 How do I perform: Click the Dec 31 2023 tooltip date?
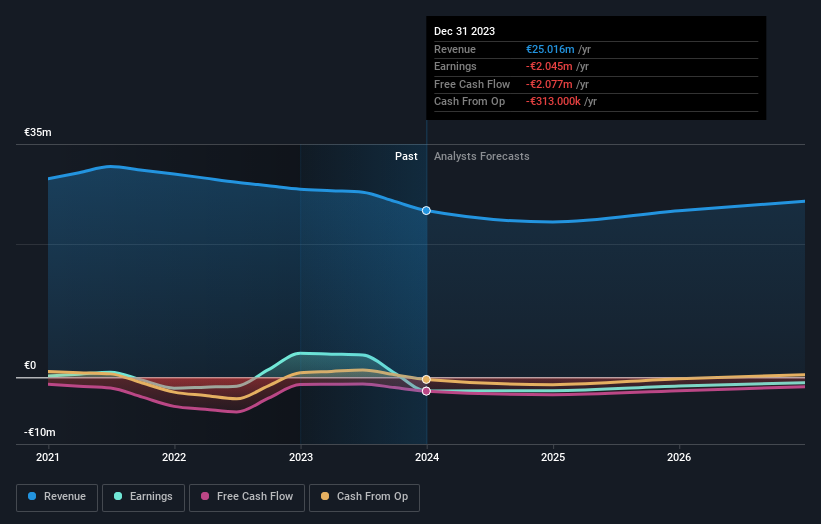coord(464,31)
